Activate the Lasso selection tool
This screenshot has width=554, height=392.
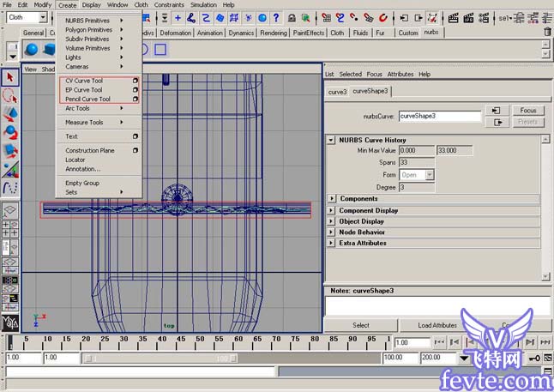pyautogui.click(x=10, y=95)
